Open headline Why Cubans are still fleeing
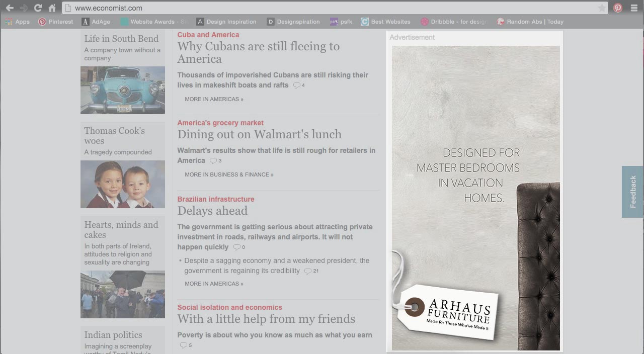 258,52
